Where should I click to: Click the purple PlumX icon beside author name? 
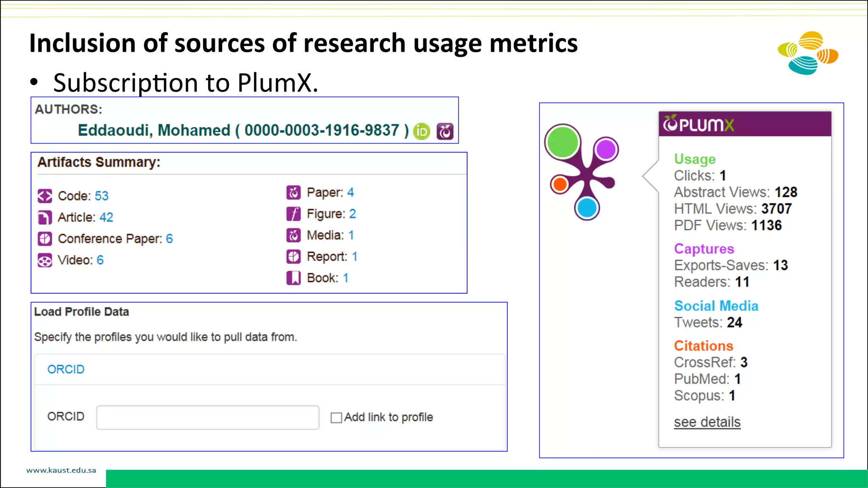(445, 131)
